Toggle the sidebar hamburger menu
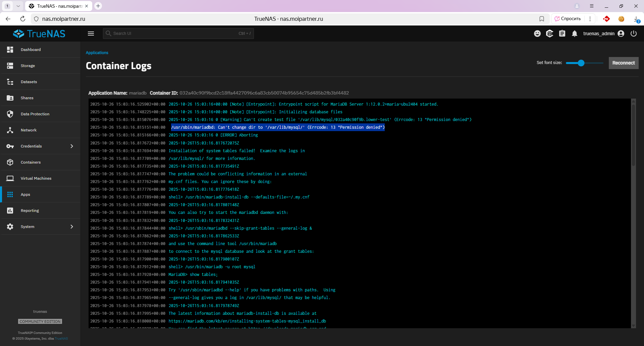This screenshot has height=346, width=644. tap(91, 34)
